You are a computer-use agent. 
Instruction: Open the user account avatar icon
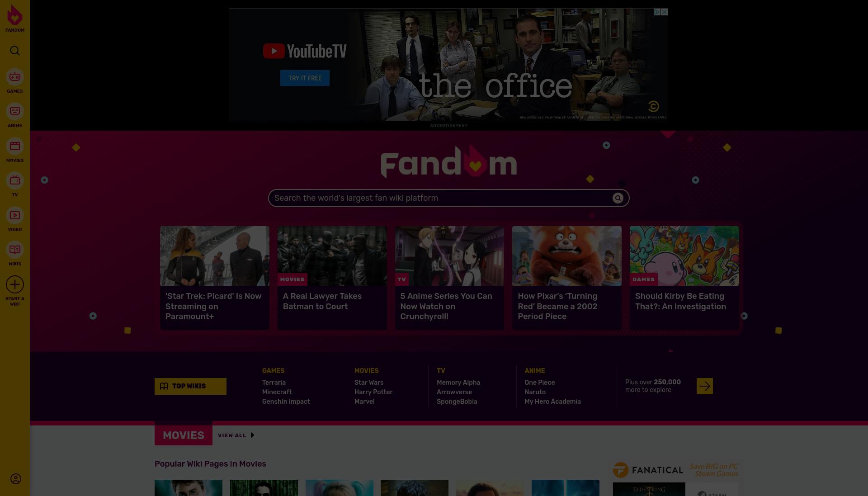(15, 479)
